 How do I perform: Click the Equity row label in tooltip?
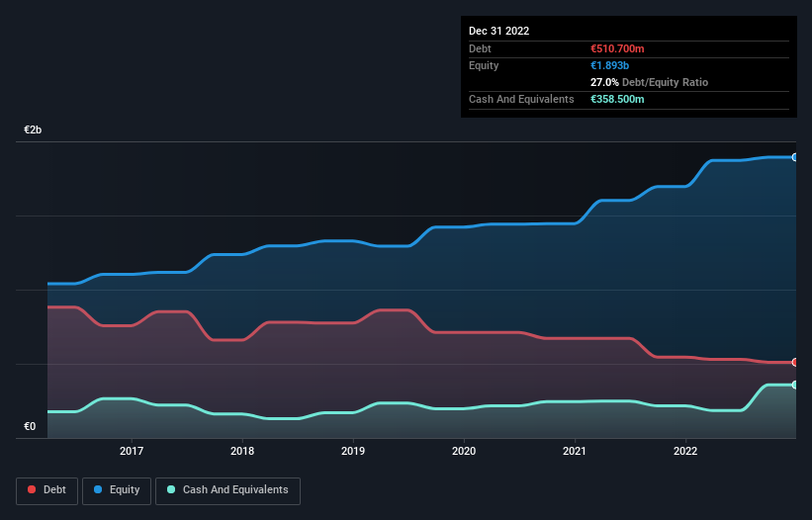tap(484, 65)
